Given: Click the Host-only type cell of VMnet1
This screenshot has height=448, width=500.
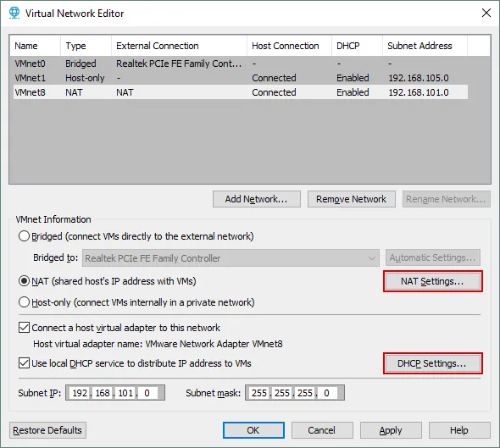Looking at the screenshot, I should [x=85, y=78].
